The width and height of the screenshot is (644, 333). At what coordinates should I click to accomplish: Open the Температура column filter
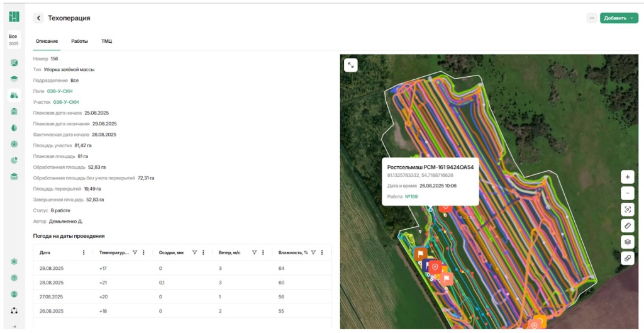coord(135,252)
